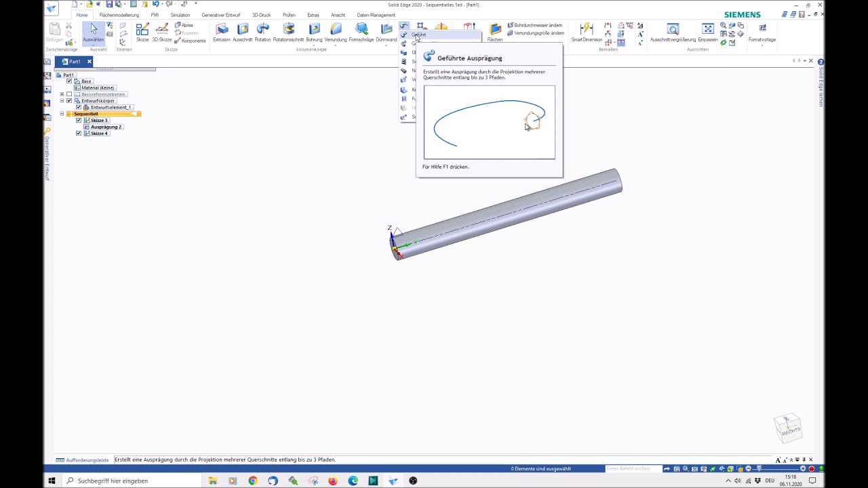Enable the Basisreferenzebenen checkbox
Screen dimensions: 868x488
pyautogui.click(x=69, y=94)
